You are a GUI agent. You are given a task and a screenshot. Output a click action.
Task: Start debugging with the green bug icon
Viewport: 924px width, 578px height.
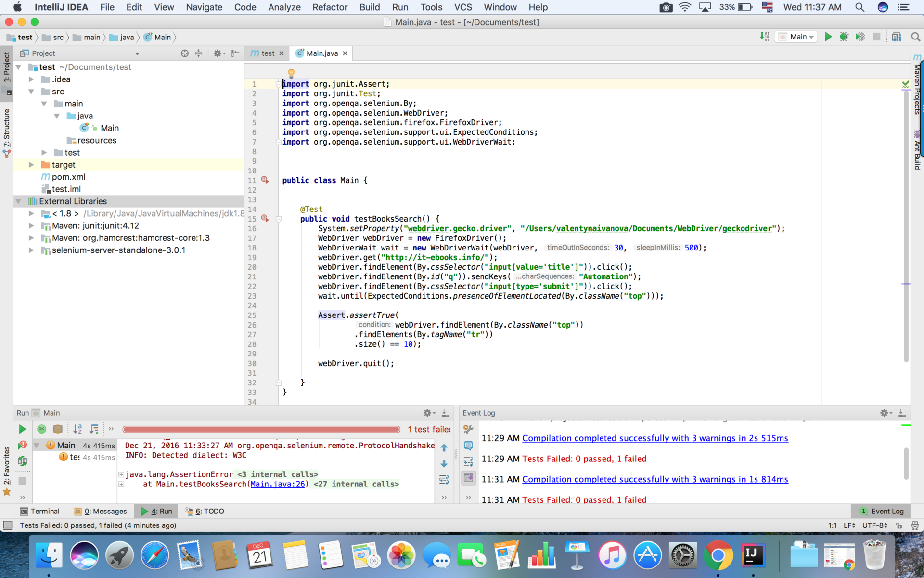tap(844, 37)
